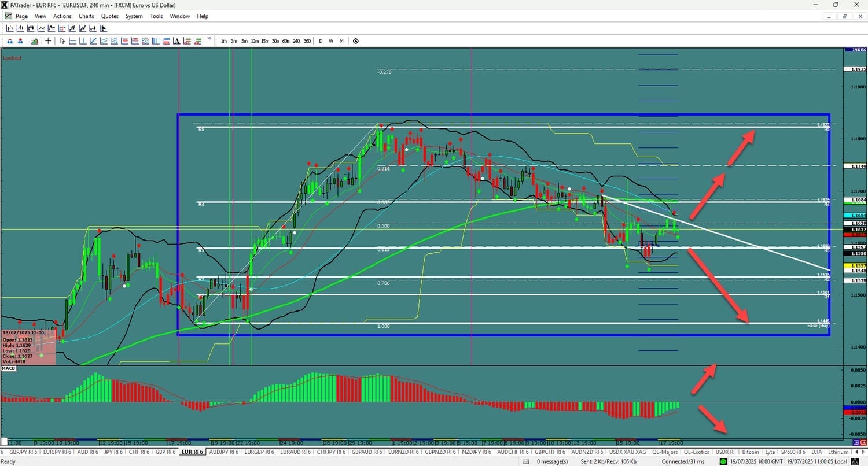Click 'Sent: 2 Kb/Recv: 106 Kb' status text
Screen dimensions: 868x466
pos(610,461)
